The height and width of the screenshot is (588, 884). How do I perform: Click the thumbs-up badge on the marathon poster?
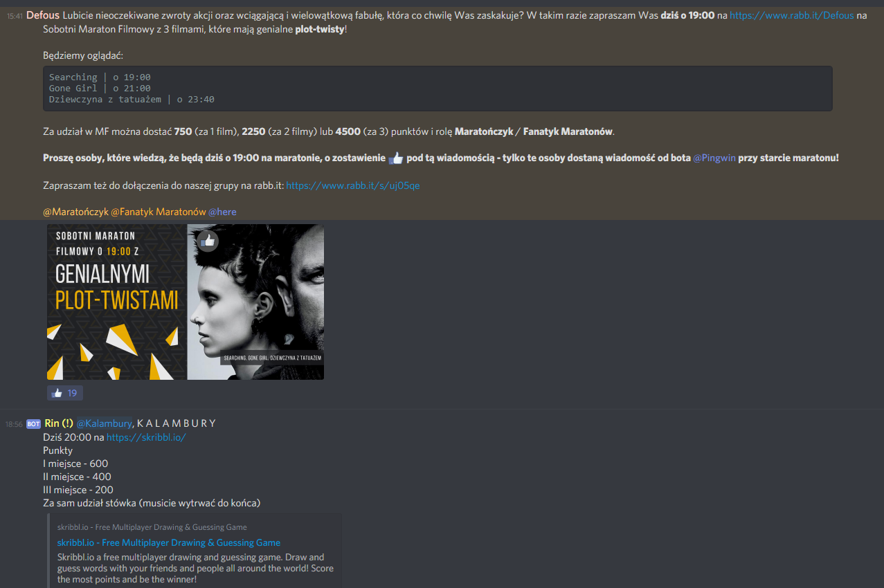pos(208,241)
